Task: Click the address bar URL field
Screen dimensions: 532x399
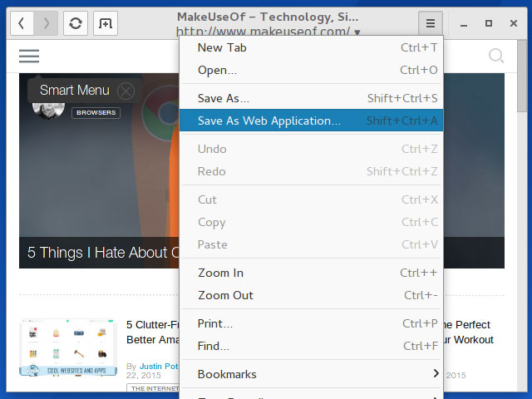Action: [264, 32]
